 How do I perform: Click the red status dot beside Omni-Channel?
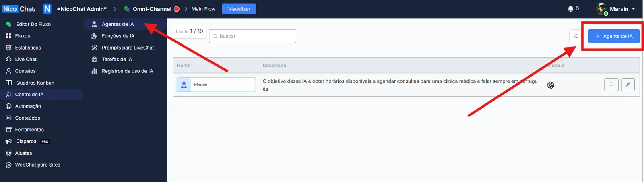point(176,9)
